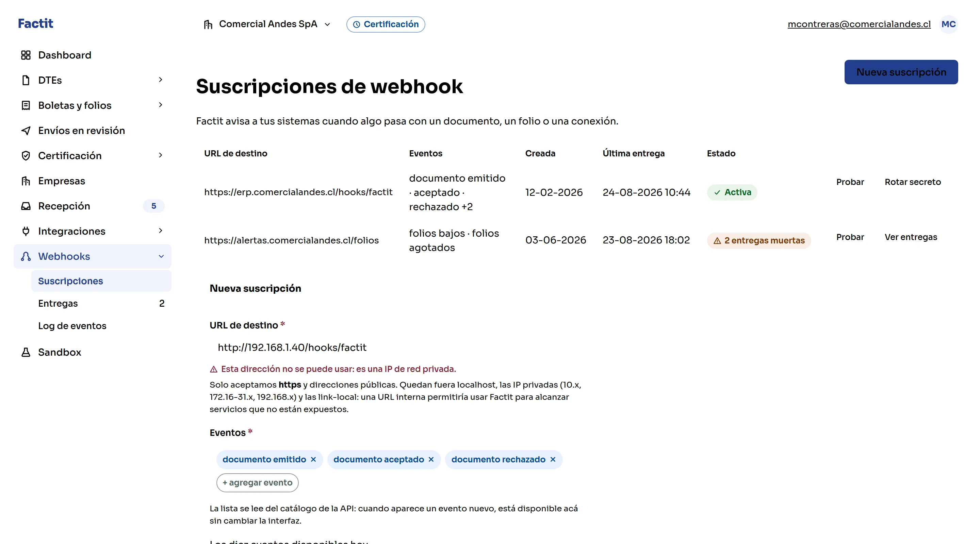Click date 12-02-2026 in Creada column
The height and width of the screenshot is (544, 980).
[x=554, y=192]
